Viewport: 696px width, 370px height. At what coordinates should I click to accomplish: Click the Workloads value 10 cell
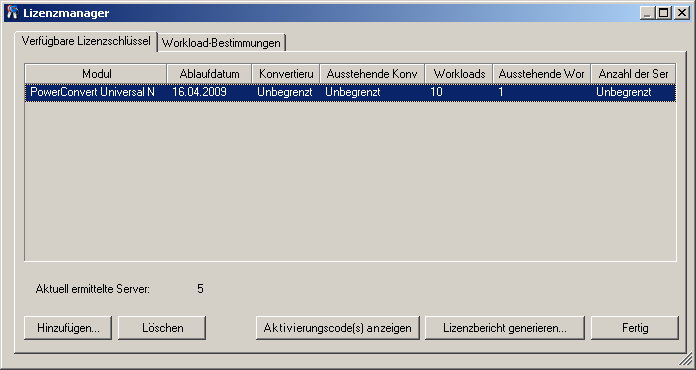click(x=436, y=92)
